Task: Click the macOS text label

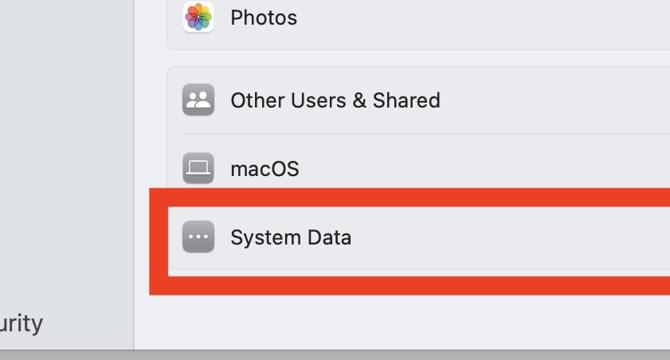Action: [265, 169]
